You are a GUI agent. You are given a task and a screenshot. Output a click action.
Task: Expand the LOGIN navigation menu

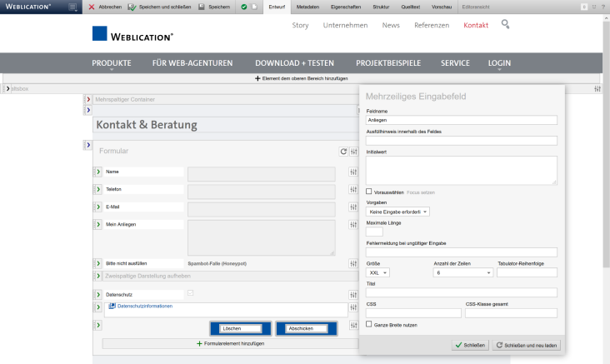pos(499,63)
